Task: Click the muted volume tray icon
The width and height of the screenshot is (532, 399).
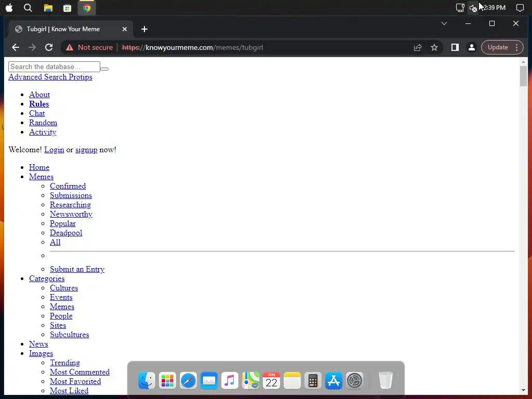Action: point(473,8)
